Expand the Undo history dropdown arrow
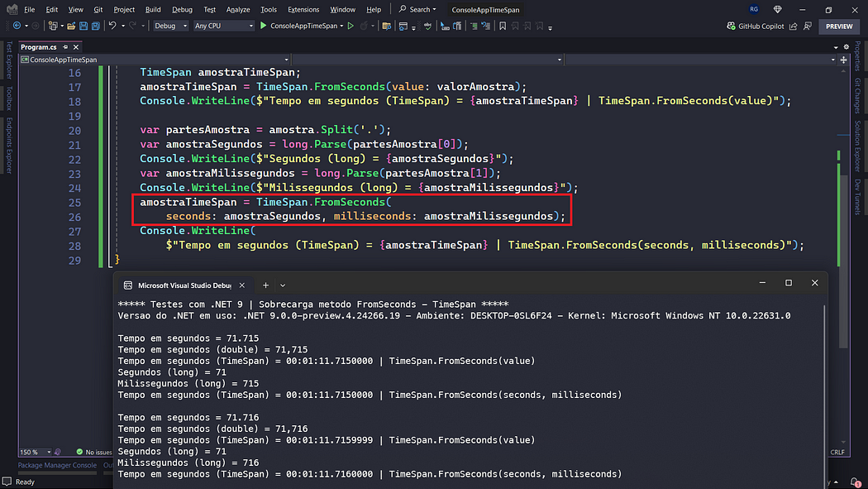This screenshot has width=868, height=489. [x=123, y=26]
